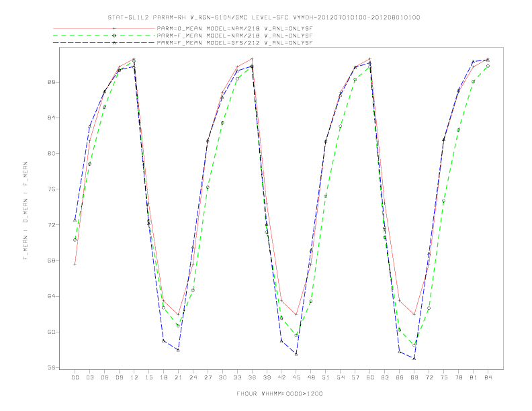
Task: Click the chart title starting STAT=SL1L2 PARAM=RH
Action: point(264,17)
